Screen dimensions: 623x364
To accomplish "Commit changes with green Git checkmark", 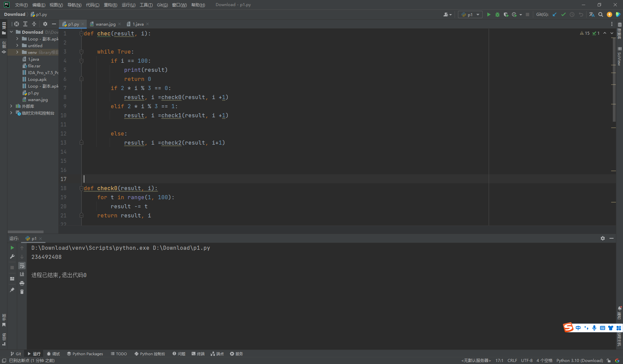I will point(563,14).
